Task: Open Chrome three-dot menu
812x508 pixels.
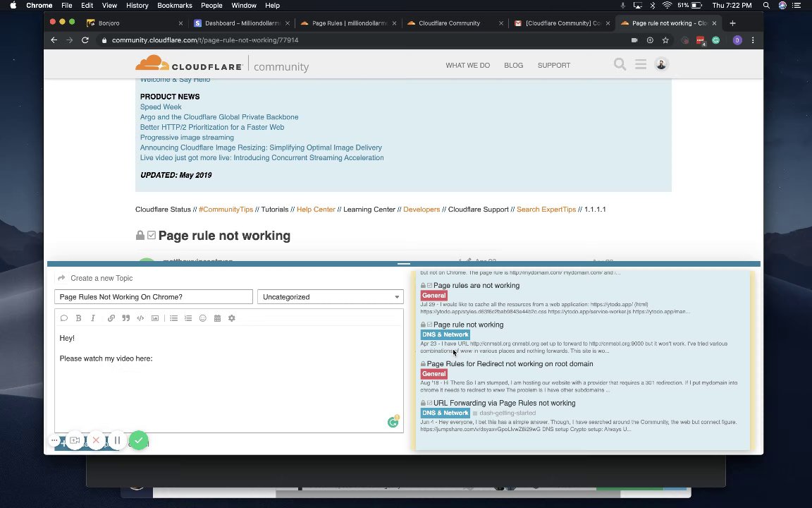Action: tap(753, 40)
